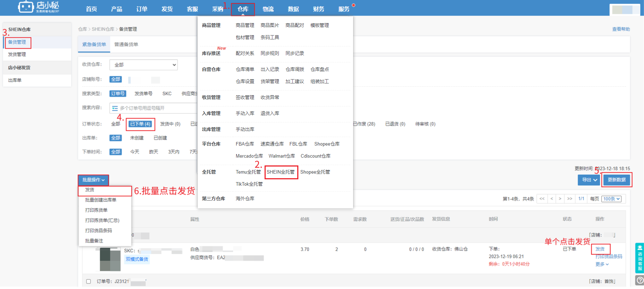Choose 发货单号 search type
The width and height of the screenshot is (644, 289).
(x=144, y=93)
